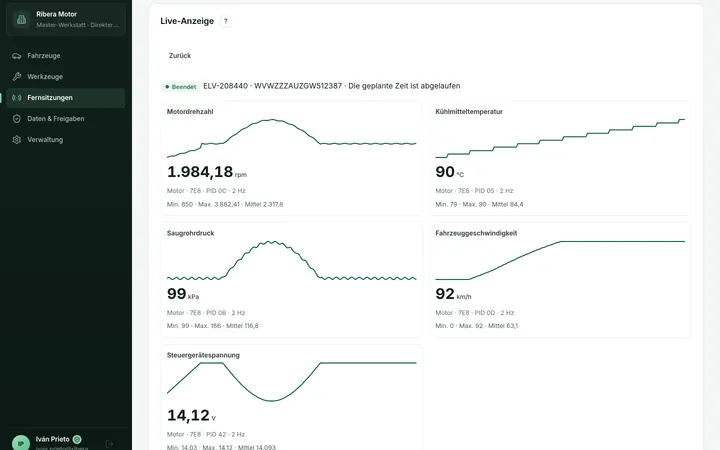The height and width of the screenshot is (450, 720).
Task: Click the Saugrohrdruck chart graph
Action: pyautogui.click(x=292, y=260)
